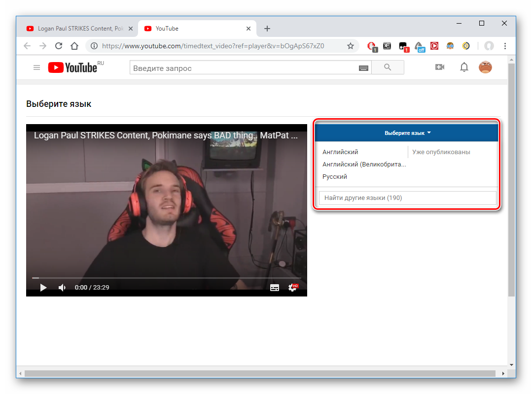Screen dimensions: 532x394
Task: Open the account avatar menu
Action: click(x=485, y=67)
